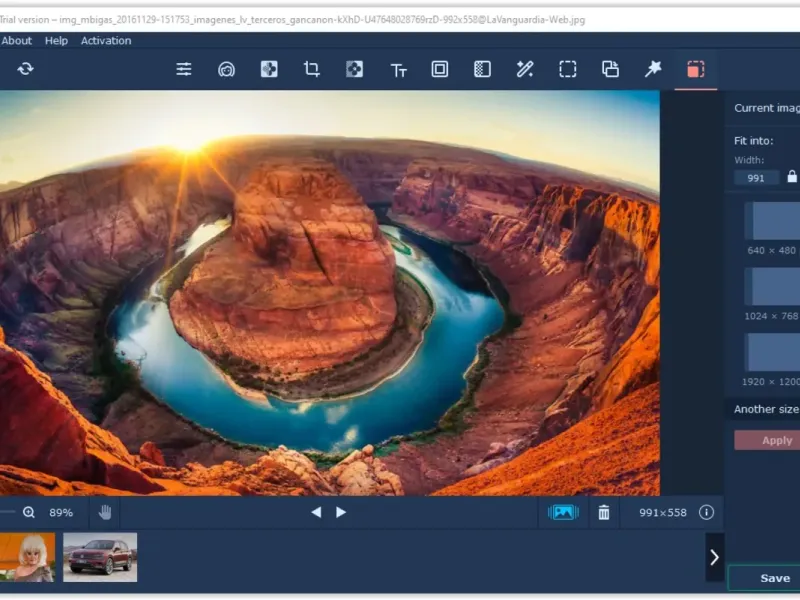Screen dimensions: 800x600
Task: Open the Help menu
Action: [56, 41]
